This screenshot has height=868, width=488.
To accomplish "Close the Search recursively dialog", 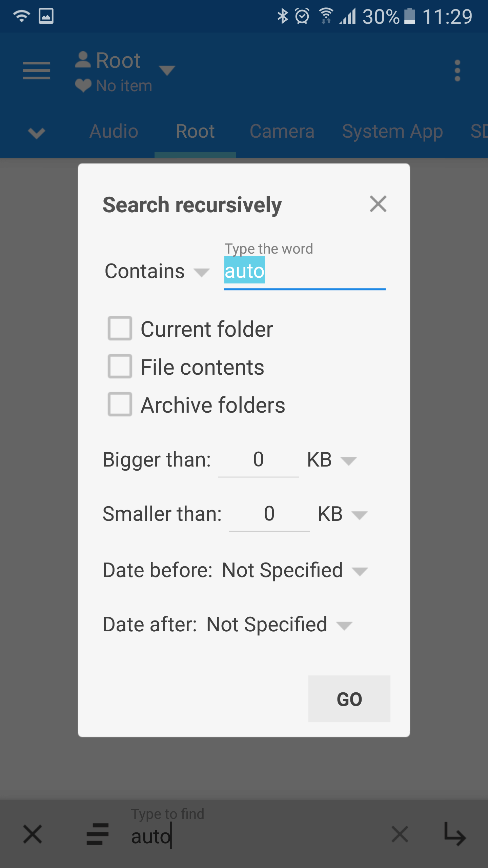I will click(x=378, y=204).
